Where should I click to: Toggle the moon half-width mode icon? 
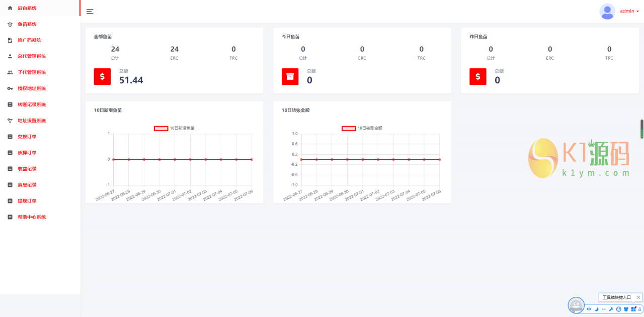pos(597,309)
